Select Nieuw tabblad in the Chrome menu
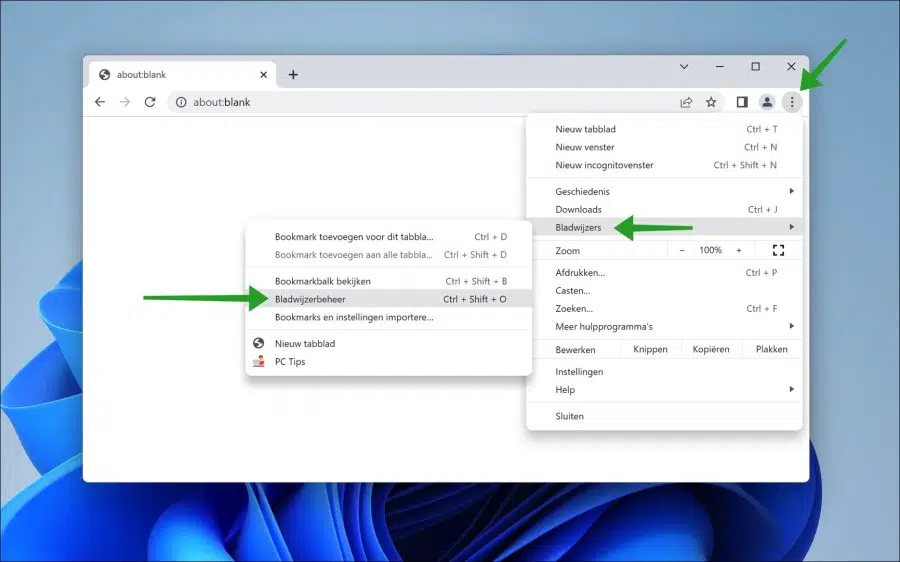900x562 pixels. coord(664,129)
